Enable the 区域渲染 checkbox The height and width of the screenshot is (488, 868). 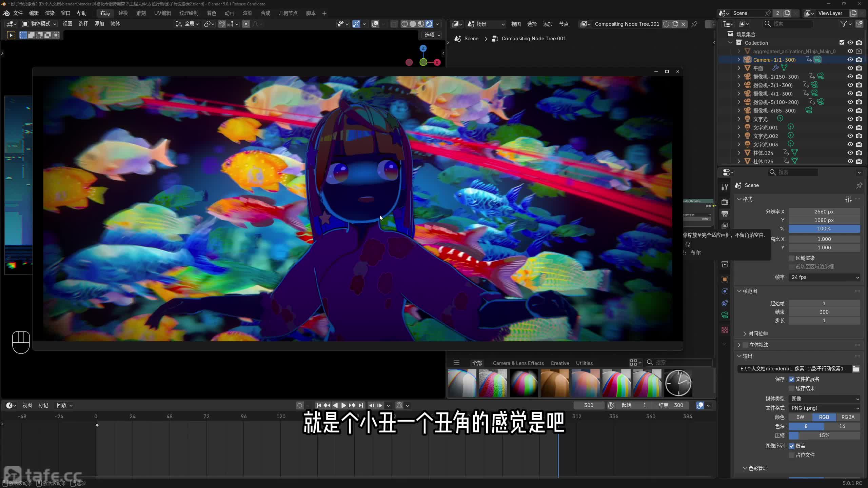[792, 258]
